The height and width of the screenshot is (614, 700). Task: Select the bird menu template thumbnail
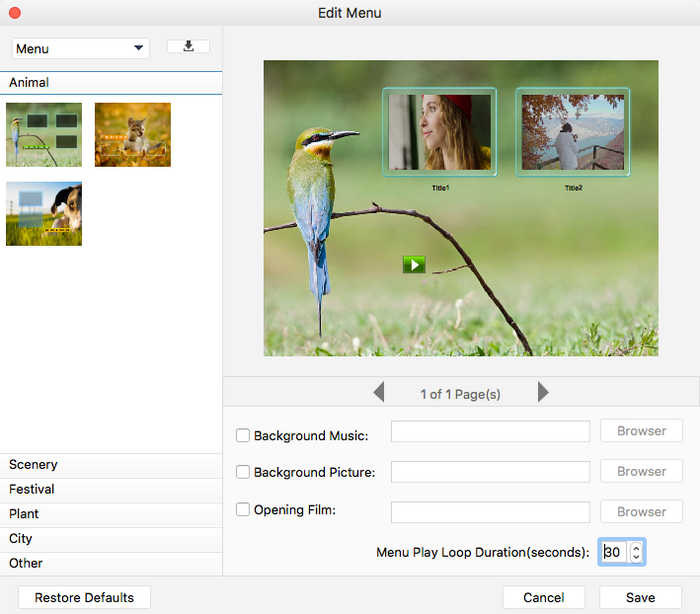coord(44,134)
